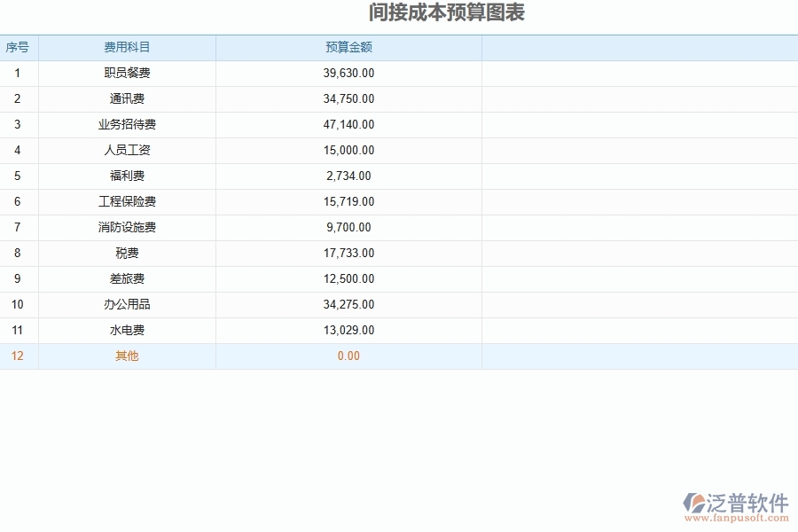Select the 差旅费 expense row
This screenshot has height=532, width=798.
tap(125, 278)
